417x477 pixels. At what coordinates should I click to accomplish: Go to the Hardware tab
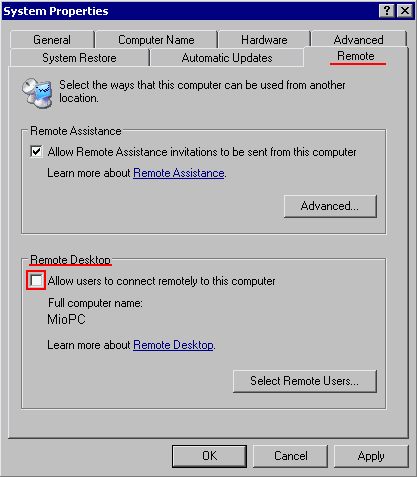coord(264,40)
